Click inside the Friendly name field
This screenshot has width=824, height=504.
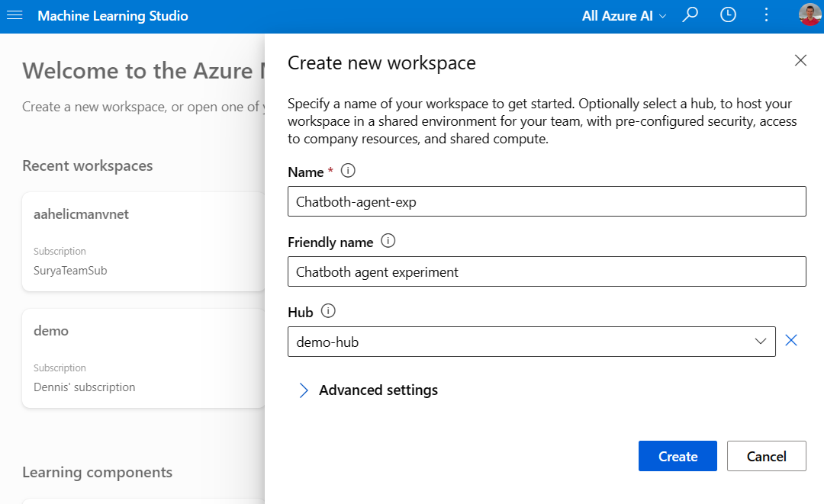coord(546,271)
